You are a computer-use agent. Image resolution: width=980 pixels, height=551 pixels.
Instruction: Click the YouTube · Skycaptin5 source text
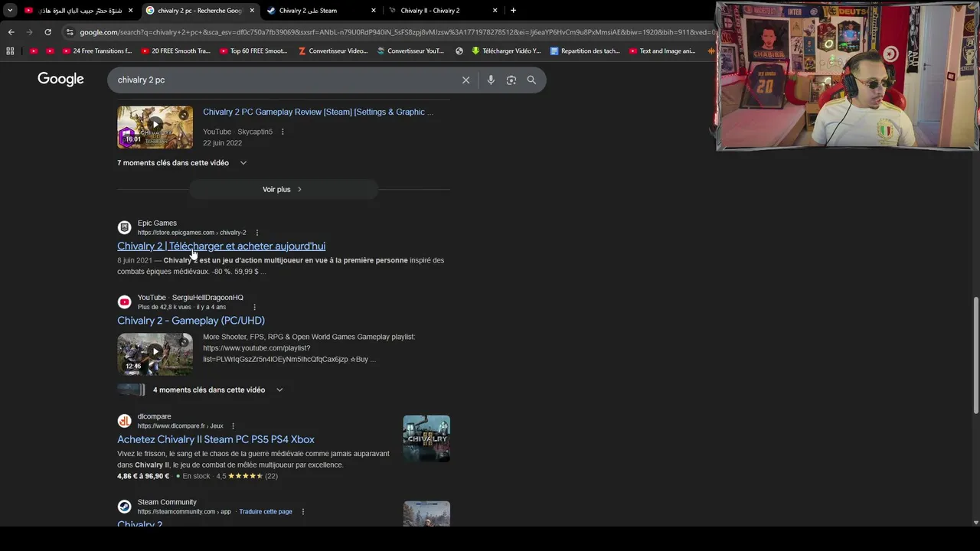pyautogui.click(x=237, y=132)
